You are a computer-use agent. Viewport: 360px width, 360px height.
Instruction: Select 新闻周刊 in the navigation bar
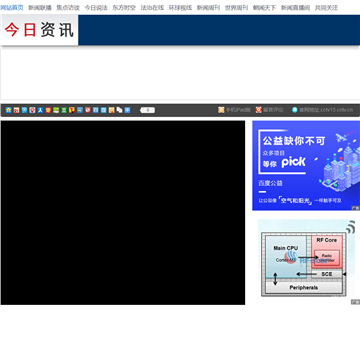click(208, 8)
